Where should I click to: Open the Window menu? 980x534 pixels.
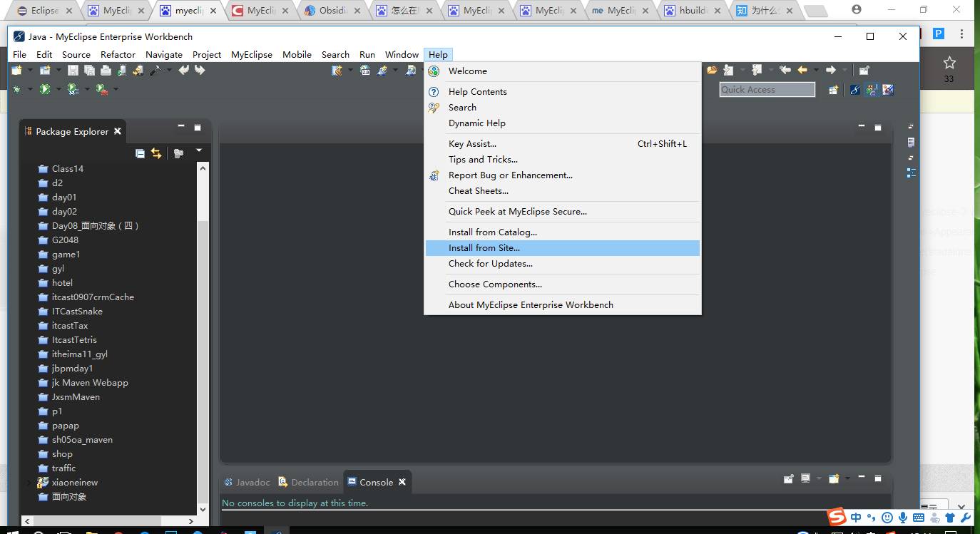[x=402, y=54]
